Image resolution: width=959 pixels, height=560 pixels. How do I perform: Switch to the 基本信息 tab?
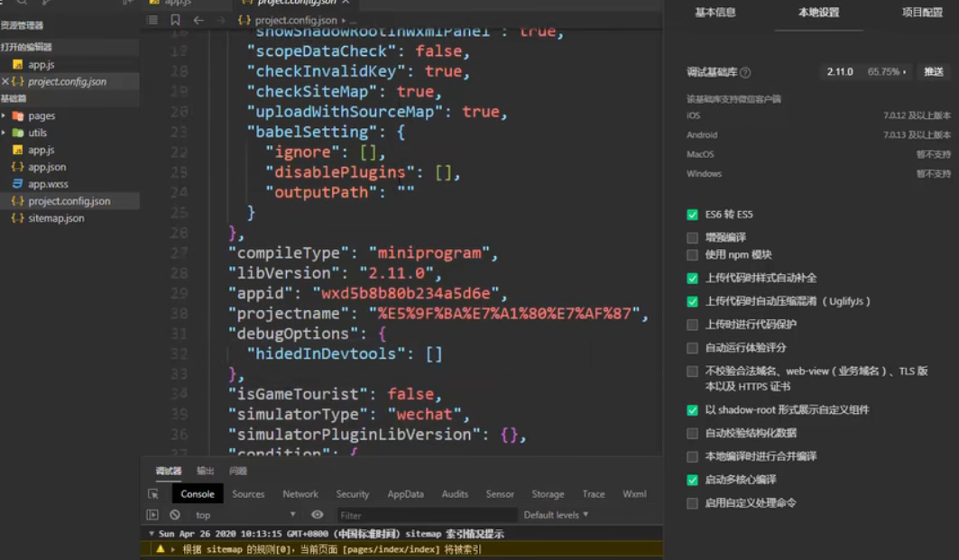715,13
